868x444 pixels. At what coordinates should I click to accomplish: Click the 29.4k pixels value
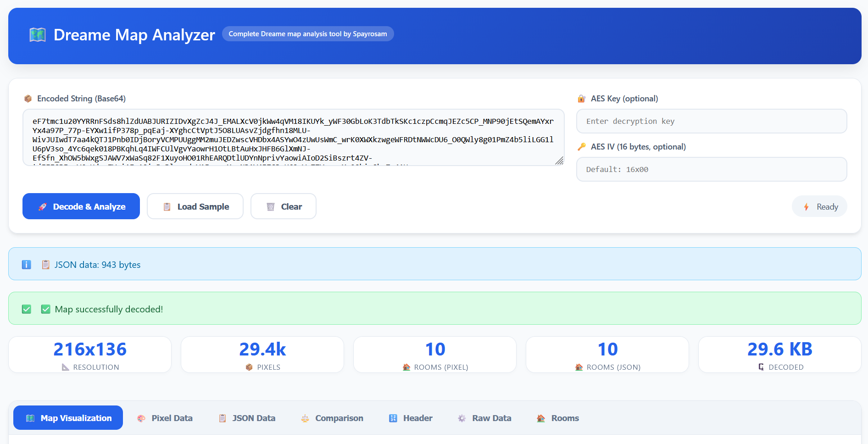pyautogui.click(x=262, y=350)
